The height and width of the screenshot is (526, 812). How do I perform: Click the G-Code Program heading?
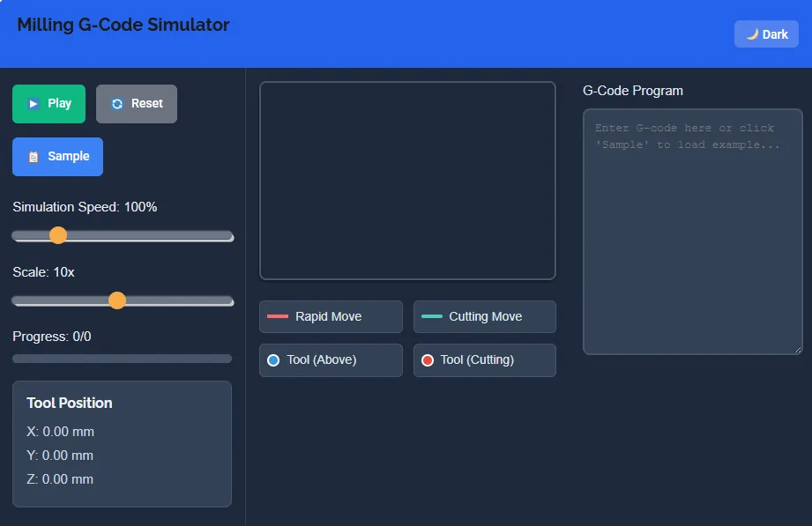[633, 91]
